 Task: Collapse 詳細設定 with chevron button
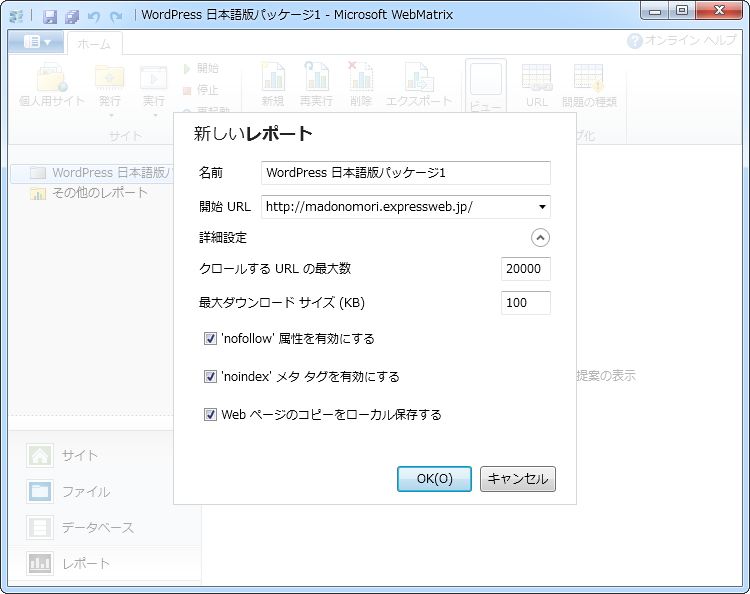[540, 238]
